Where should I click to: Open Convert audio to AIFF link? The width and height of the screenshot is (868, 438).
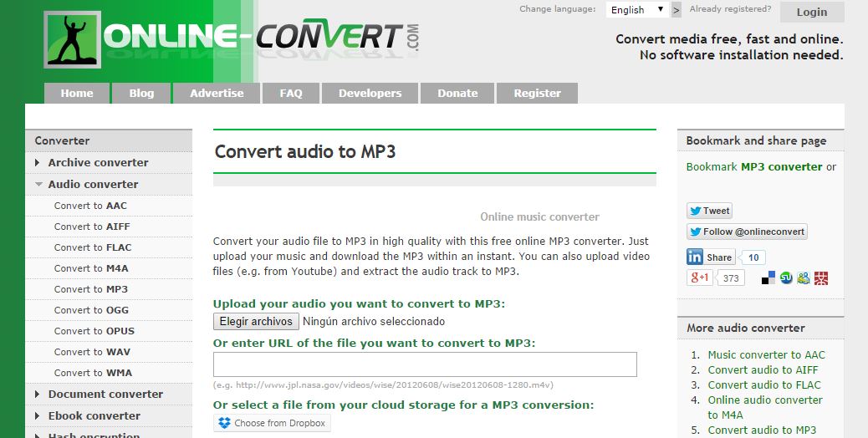(x=763, y=370)
